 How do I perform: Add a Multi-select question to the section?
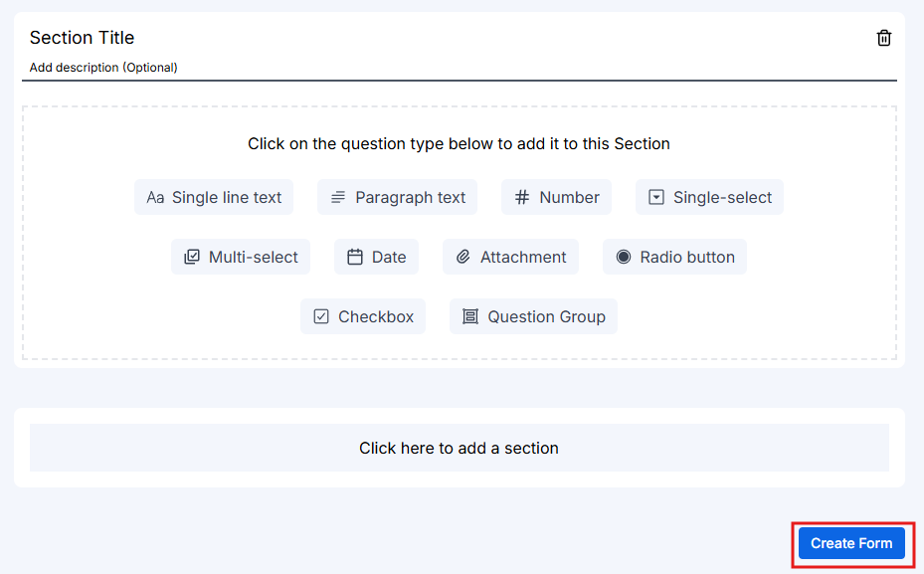(x=240, y=257)
